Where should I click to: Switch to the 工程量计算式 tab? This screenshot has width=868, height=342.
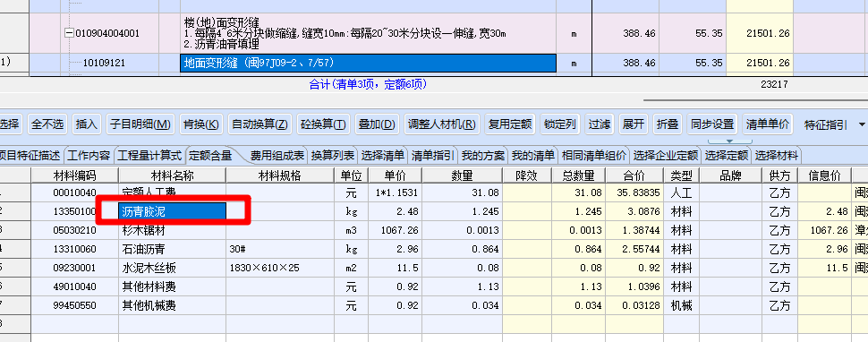pos(149,156)
